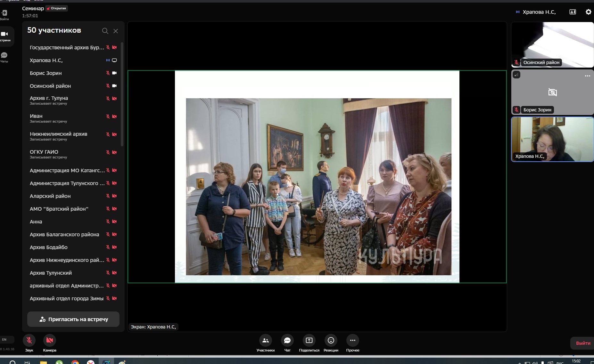The width and height of the screenshot is (594, 364).
Task: Expand the More options menu
Action: (x=352, y=340)
